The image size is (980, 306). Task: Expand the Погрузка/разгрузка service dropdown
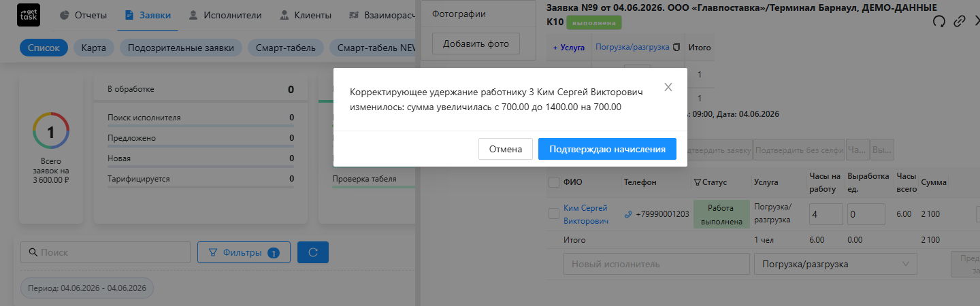836,264
